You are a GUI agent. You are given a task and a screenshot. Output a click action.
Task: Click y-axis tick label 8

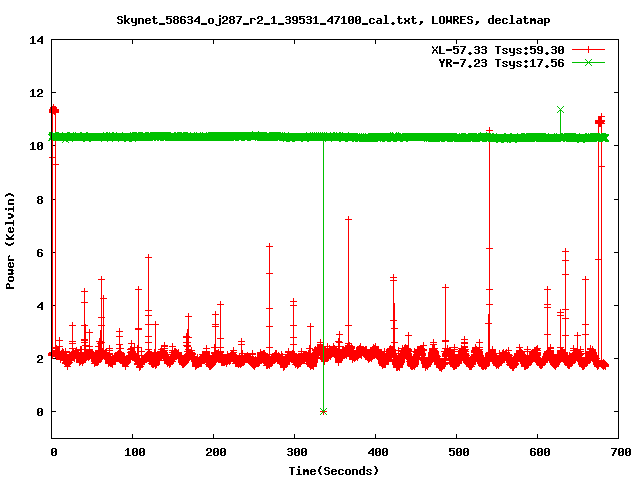40,200
